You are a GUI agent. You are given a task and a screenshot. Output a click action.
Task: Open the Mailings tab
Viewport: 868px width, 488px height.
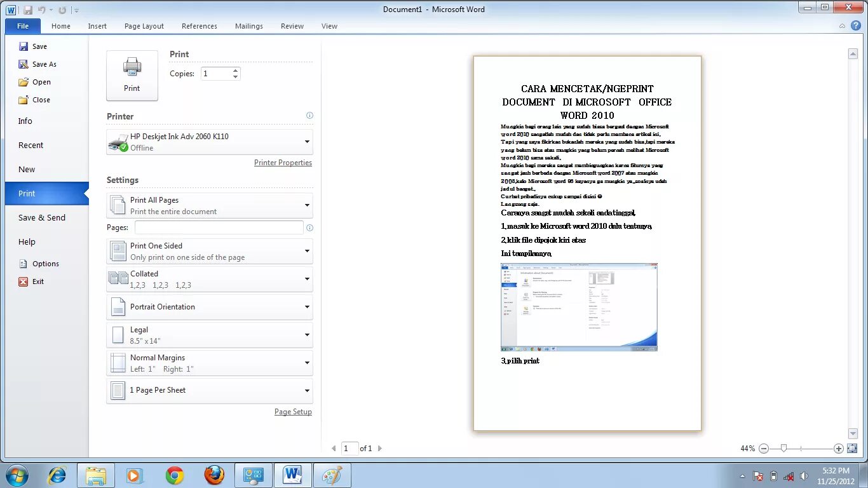(249, 26)
